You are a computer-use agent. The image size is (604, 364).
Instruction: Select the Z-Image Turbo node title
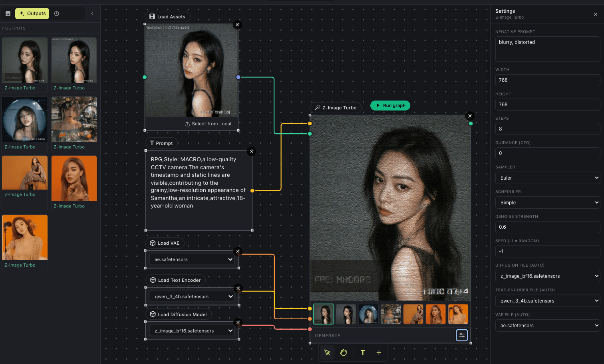tap(336, 108)
